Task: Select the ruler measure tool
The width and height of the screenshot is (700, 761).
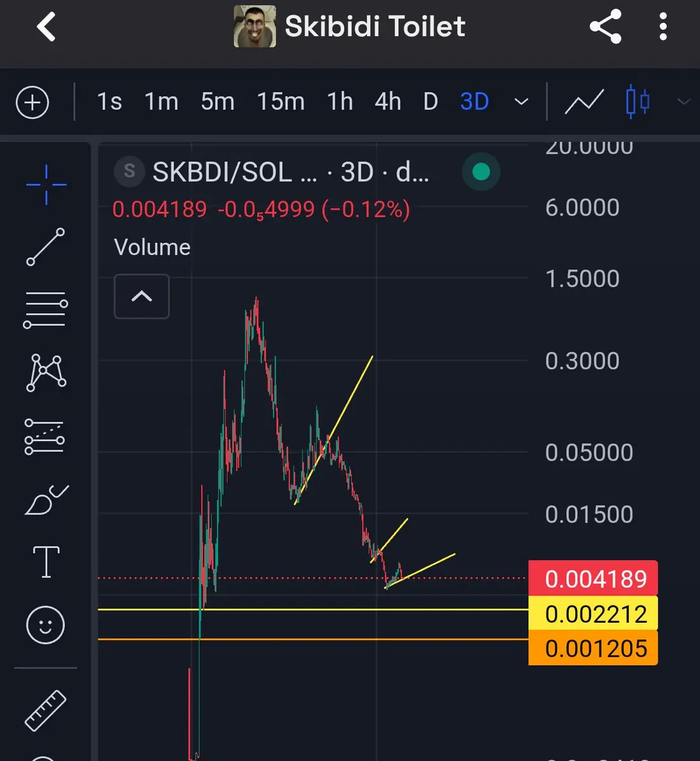Action: pos(46,710)
